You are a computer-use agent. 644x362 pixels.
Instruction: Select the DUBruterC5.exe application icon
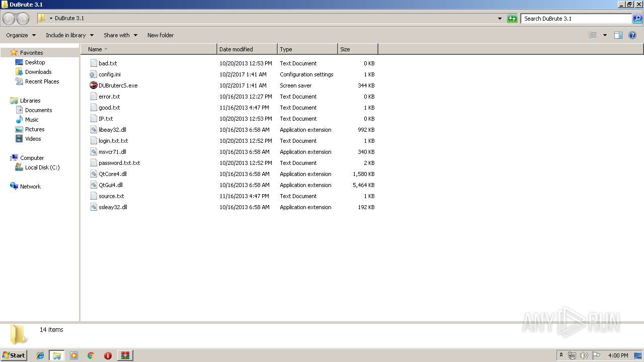tap(94, 85)
